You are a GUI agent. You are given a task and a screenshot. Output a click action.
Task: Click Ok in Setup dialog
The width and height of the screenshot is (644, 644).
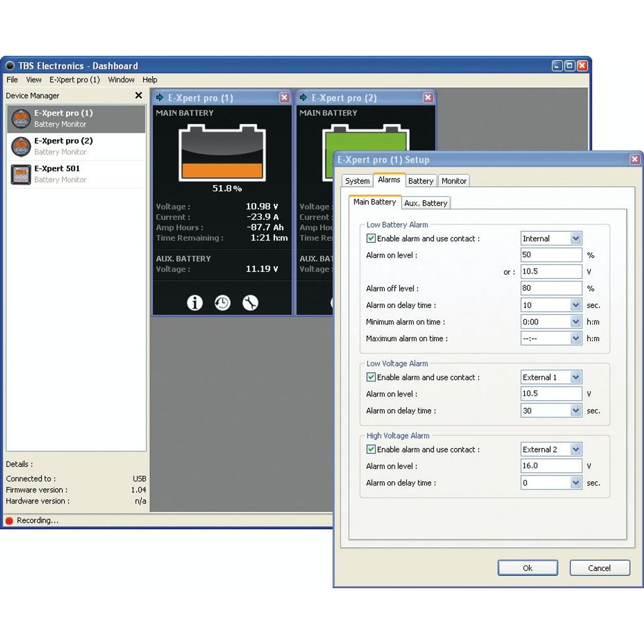click(528, 568)
